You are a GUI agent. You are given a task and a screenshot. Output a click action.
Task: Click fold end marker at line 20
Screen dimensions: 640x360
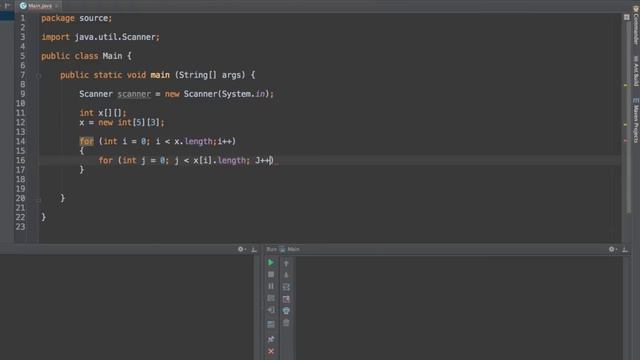pos(39,200)
